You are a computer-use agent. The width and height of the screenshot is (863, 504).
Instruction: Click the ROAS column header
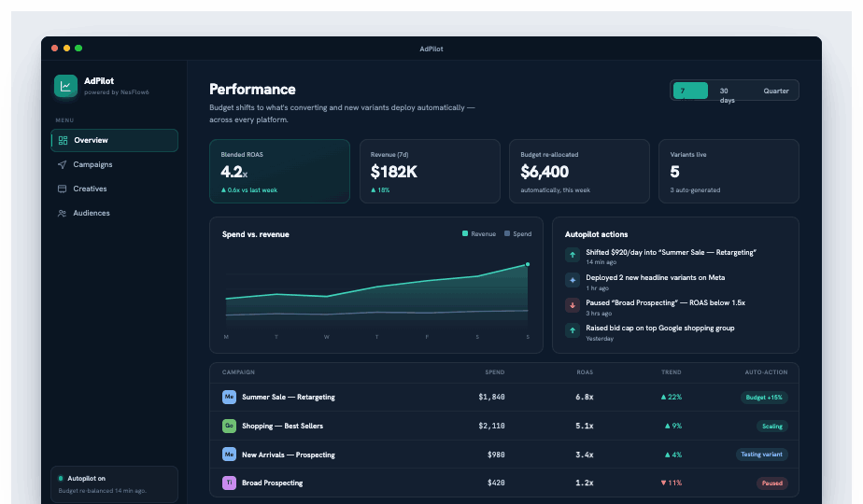585,372
